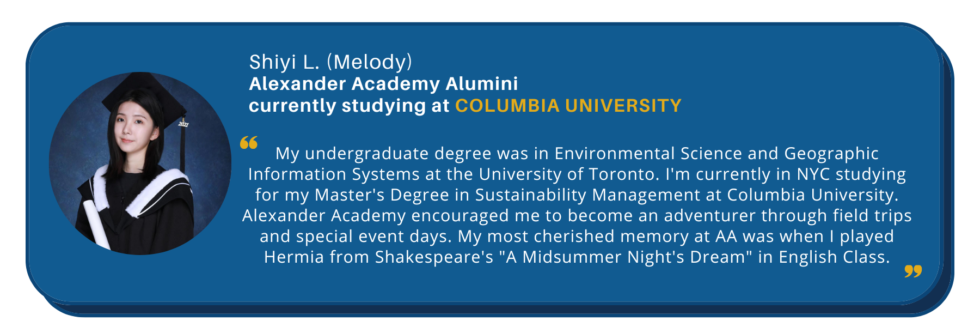Click the name Shiyi L. (Melody)
980x327 pixels.
pyautogui.click(x=330, y=62)
